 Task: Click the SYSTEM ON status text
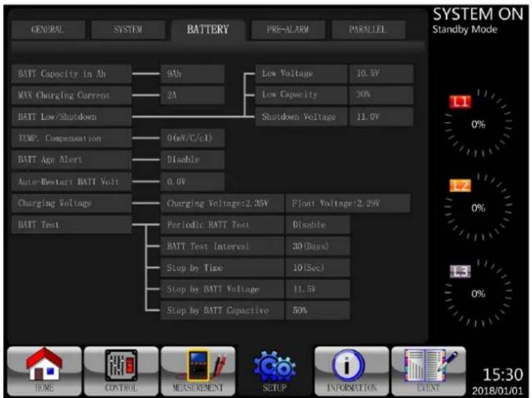478,14
